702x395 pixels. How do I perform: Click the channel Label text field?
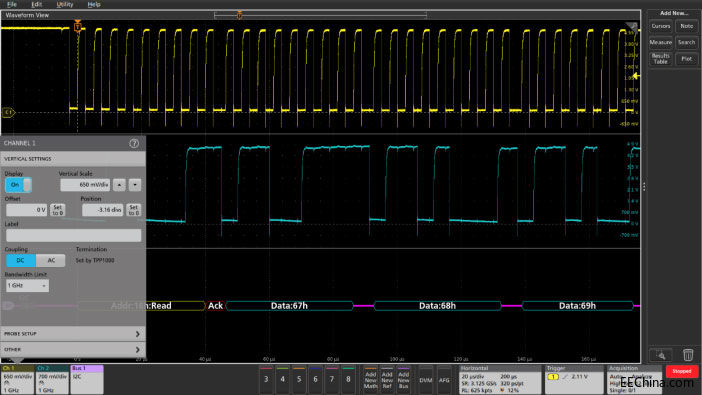click(73, 236)
